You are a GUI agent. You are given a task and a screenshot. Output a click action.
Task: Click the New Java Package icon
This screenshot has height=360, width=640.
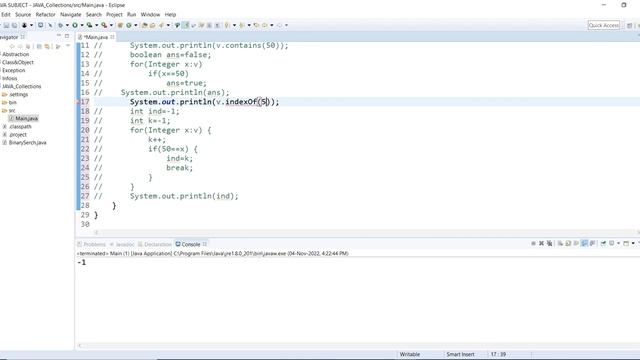tap(120, 25)
